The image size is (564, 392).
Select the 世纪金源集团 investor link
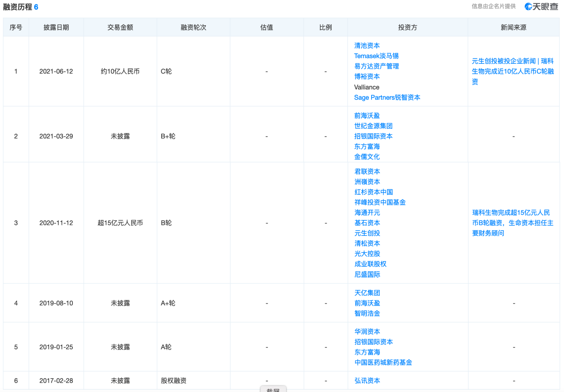[373, 126]
